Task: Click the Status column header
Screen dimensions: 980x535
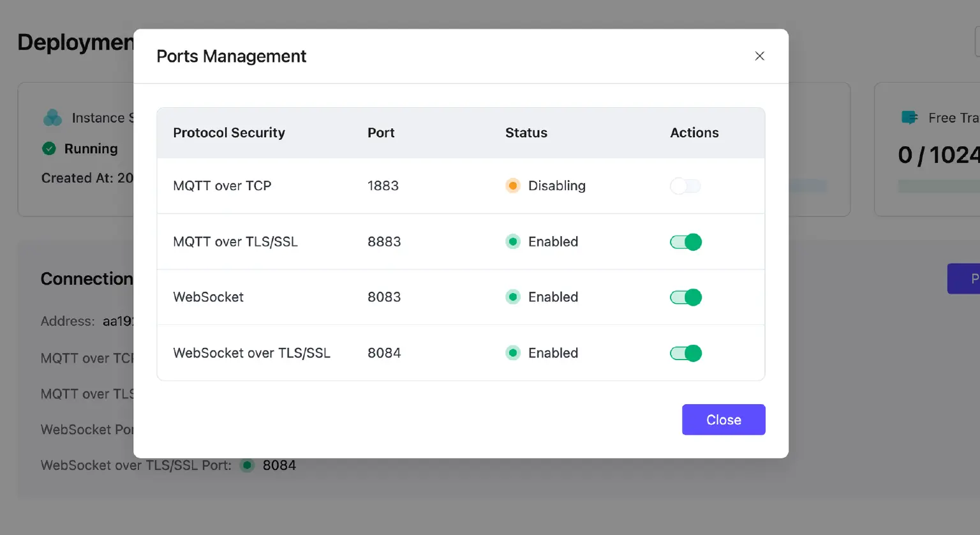Action: [526, 133]
